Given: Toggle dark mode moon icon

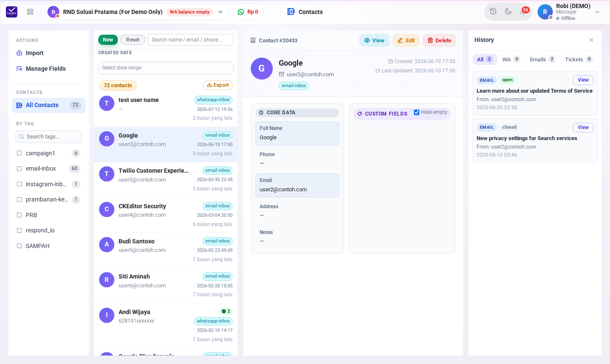Looking at the screenshot, I should tap(508, 11).
